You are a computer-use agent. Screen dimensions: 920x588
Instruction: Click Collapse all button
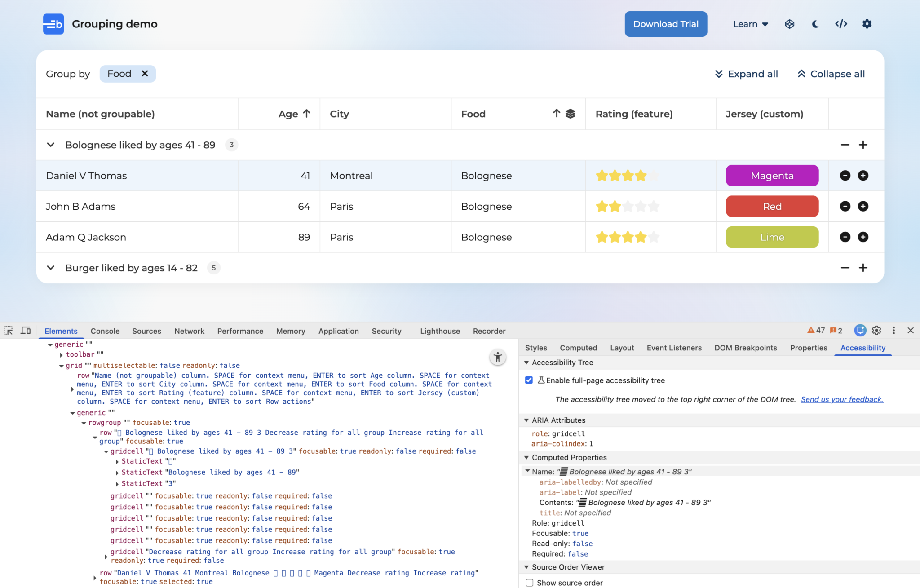click(x=831, y=74)
